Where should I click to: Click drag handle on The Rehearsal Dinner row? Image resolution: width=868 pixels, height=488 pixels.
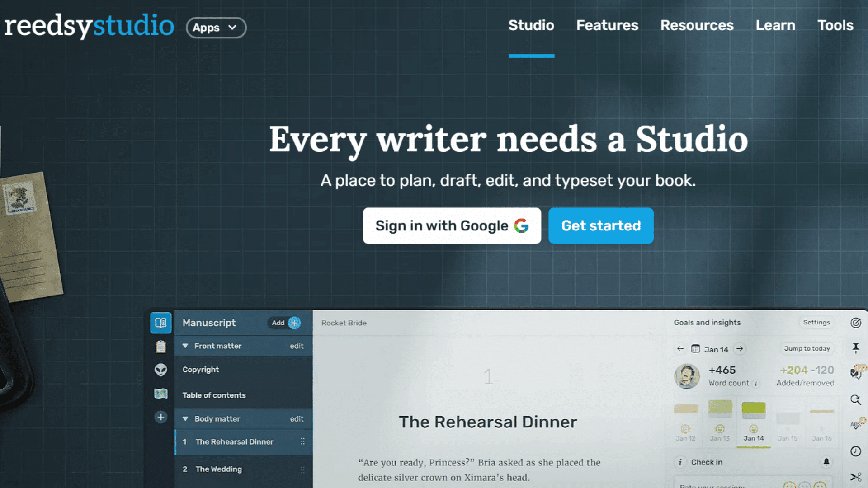pos(302,441)
